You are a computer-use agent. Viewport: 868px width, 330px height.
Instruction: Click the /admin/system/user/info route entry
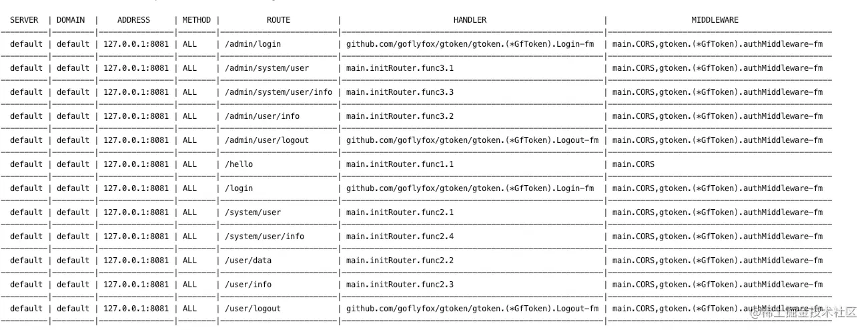[x=278, y=92]
